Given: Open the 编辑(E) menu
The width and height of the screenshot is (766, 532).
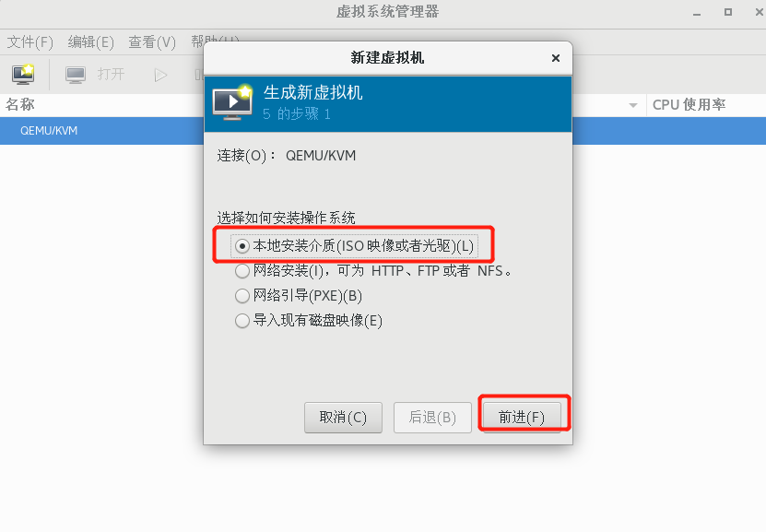Looking at the screenshot, I should click(x=91, y=42).
